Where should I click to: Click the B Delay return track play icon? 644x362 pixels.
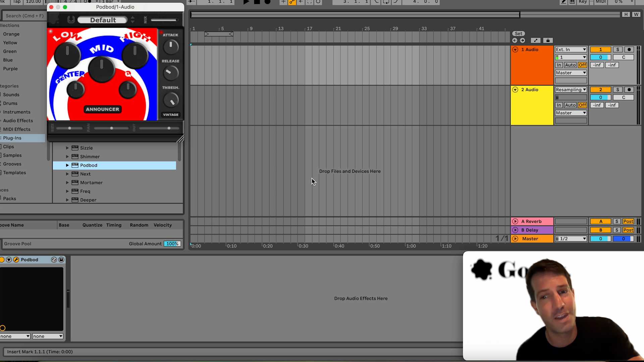[516, 230]
